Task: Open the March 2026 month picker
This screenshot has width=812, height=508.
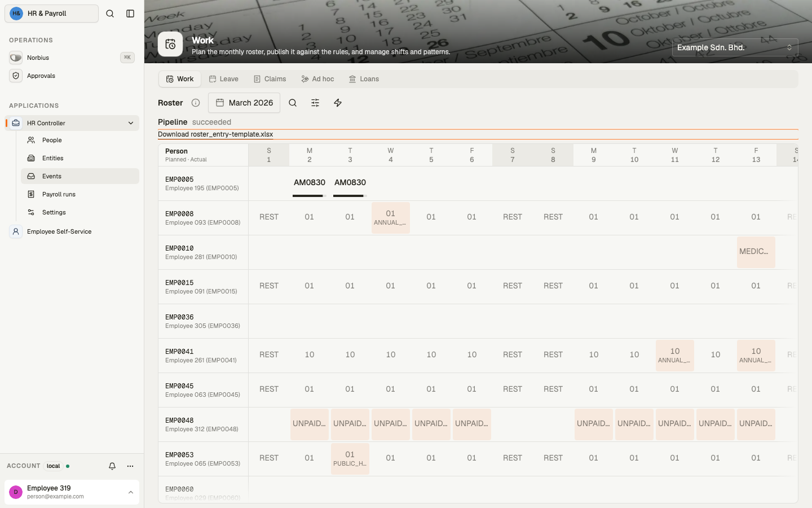Action: click(244, 103)
